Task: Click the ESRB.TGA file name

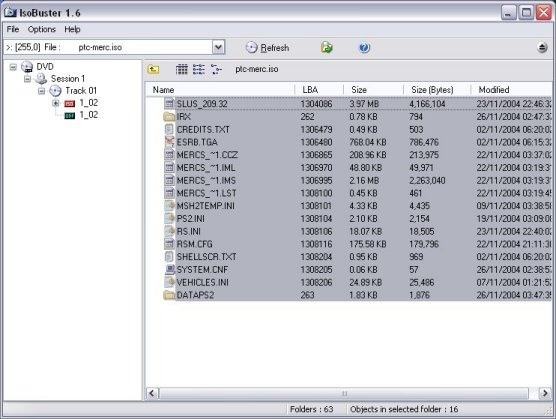Action: 197,142
